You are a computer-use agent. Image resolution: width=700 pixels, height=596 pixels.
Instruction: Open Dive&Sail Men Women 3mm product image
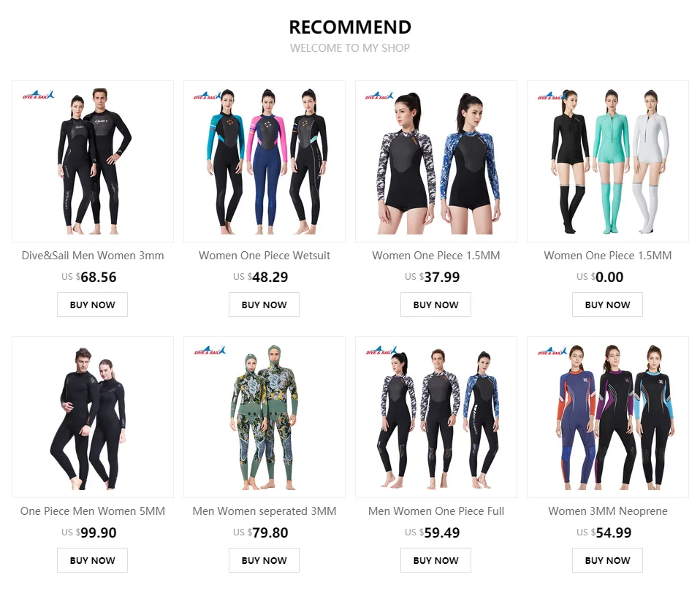[93, 161]
